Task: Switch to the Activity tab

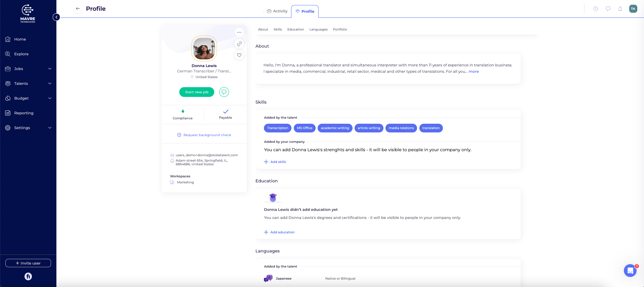Action: coord(277,11)
